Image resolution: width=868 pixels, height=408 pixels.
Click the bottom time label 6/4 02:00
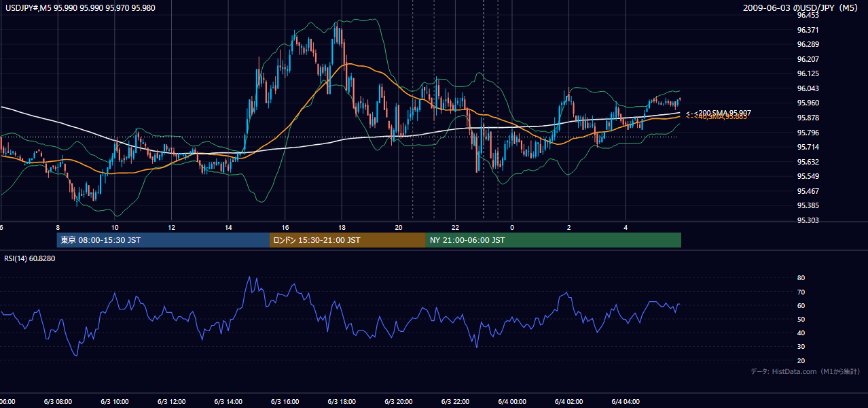569,402
